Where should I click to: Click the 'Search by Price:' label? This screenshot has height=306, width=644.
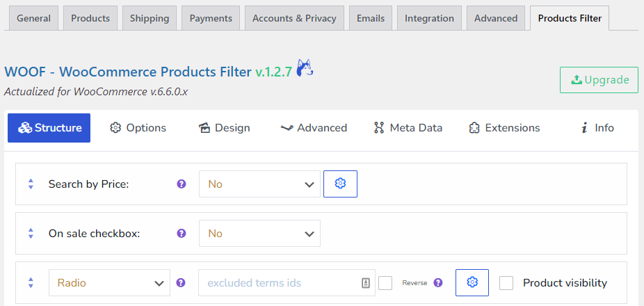[x=89, y=184]
